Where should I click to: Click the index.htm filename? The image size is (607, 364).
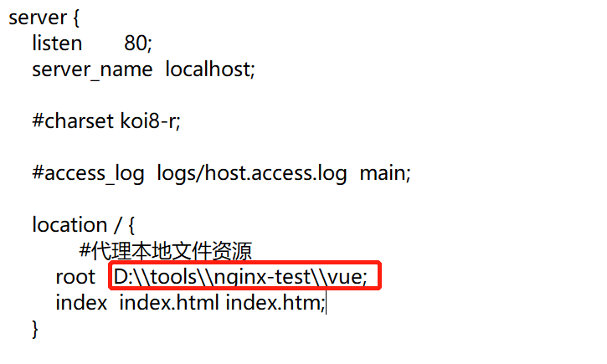273,302
